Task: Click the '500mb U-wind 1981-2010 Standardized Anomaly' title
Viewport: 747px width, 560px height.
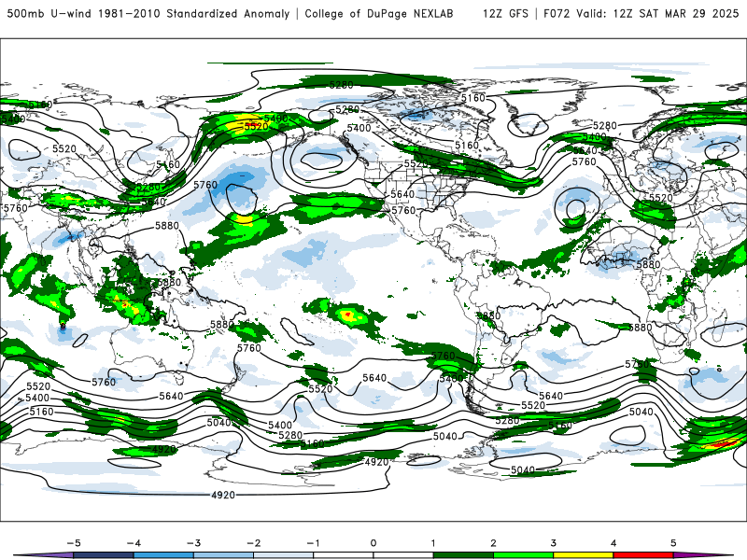Action: [x=148, y=13]
